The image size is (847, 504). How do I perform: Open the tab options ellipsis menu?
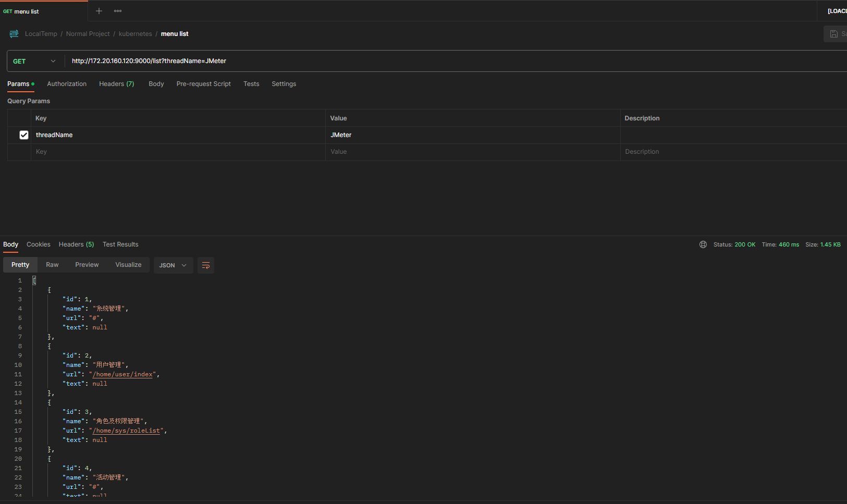[x=118, y=11]
